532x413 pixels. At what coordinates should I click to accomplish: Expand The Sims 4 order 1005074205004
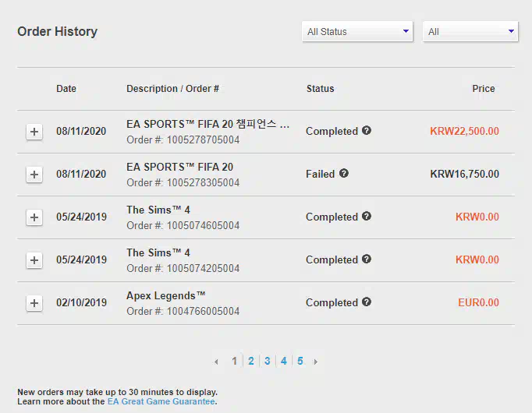[34, 260]
